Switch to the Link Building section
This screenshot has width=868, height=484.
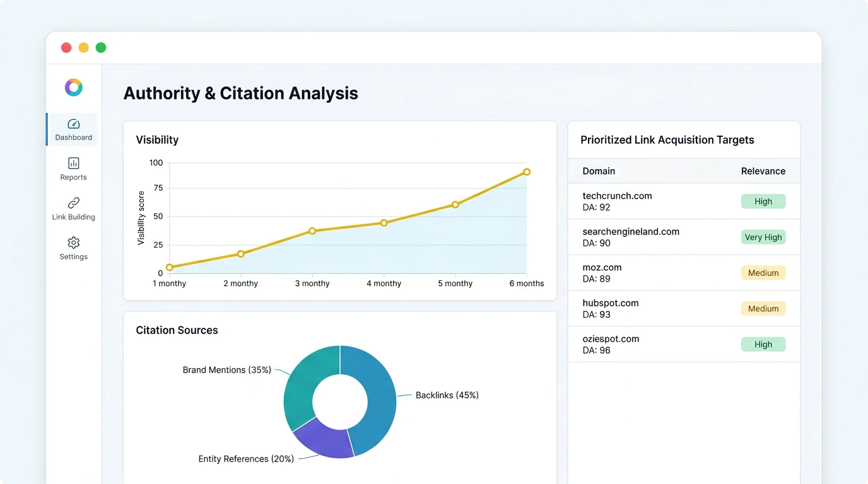[x=73, y=209]
